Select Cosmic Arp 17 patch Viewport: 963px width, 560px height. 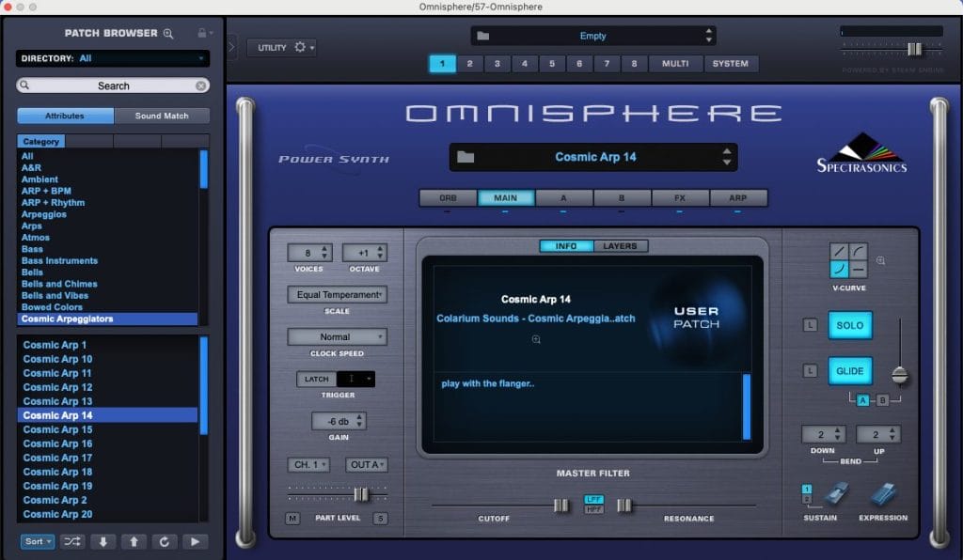57,458
